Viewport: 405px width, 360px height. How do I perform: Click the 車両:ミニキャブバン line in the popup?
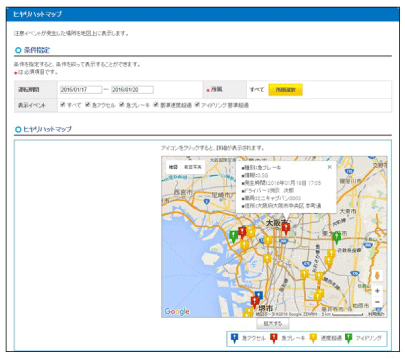271,198
